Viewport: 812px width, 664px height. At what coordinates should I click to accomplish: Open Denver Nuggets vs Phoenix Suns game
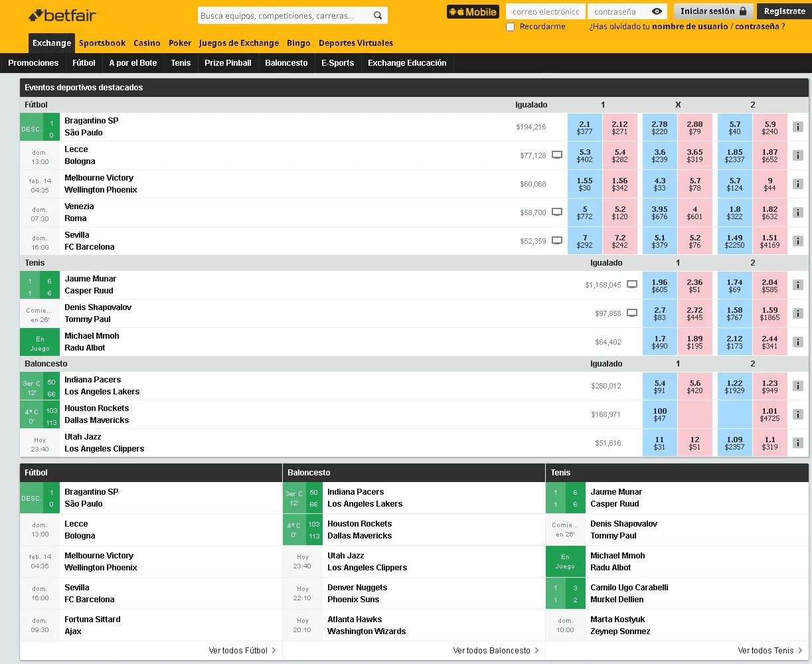(414, 594)
